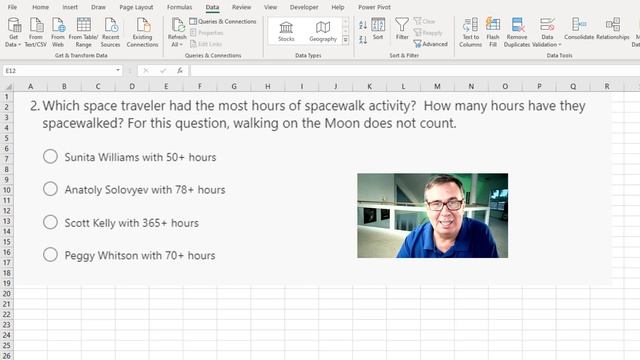
Task: Switch to the Insert tab
Action: coord(70,7)
